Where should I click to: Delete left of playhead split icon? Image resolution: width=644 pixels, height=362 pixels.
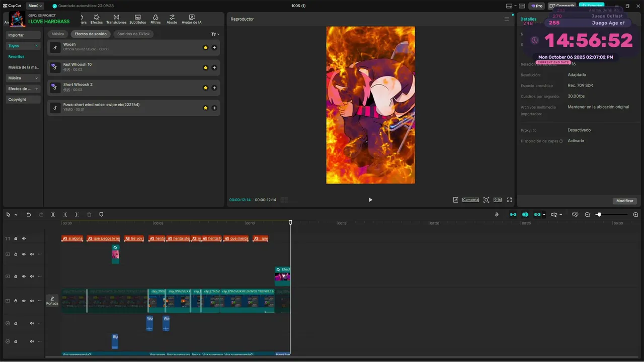(65, 215)
